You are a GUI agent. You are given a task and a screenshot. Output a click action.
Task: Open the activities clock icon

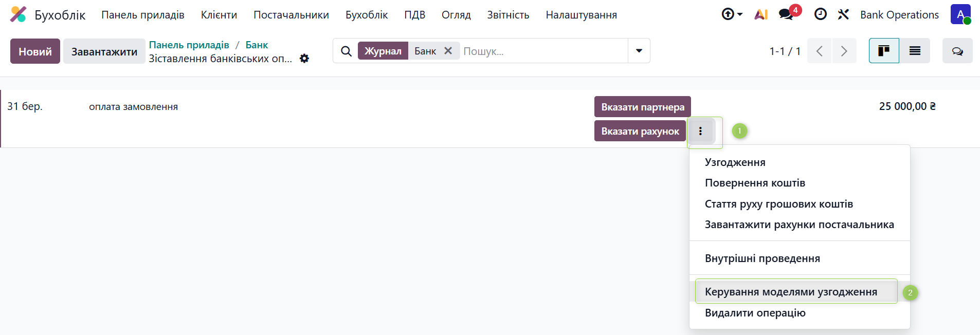point(821,14)
